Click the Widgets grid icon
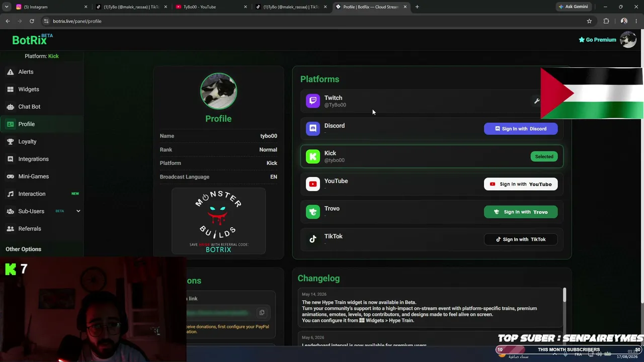Screen dimensions: 644x362 pos(10,89)
